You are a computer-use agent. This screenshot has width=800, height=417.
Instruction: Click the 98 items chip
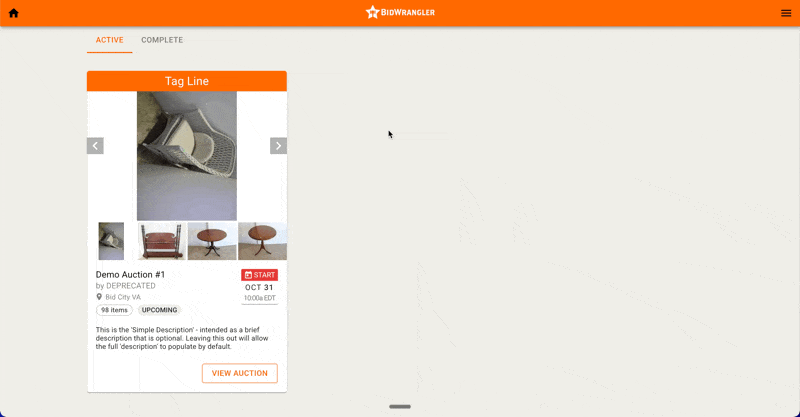coord(114,310)
